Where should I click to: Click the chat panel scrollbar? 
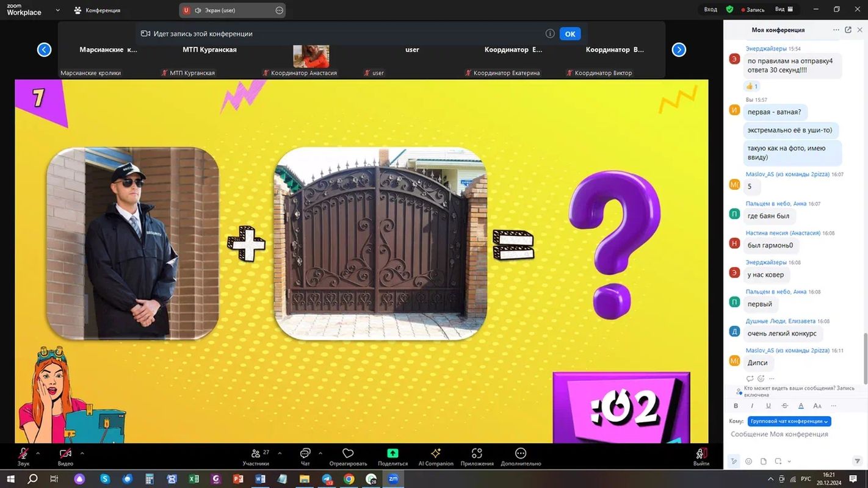pyautogui.click(x=865, y=358)
